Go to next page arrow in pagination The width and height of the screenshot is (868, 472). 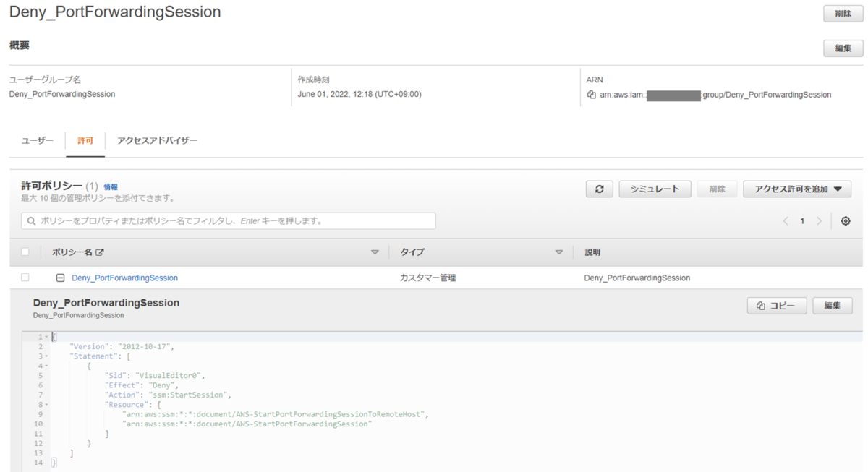(x=819, y=221)
